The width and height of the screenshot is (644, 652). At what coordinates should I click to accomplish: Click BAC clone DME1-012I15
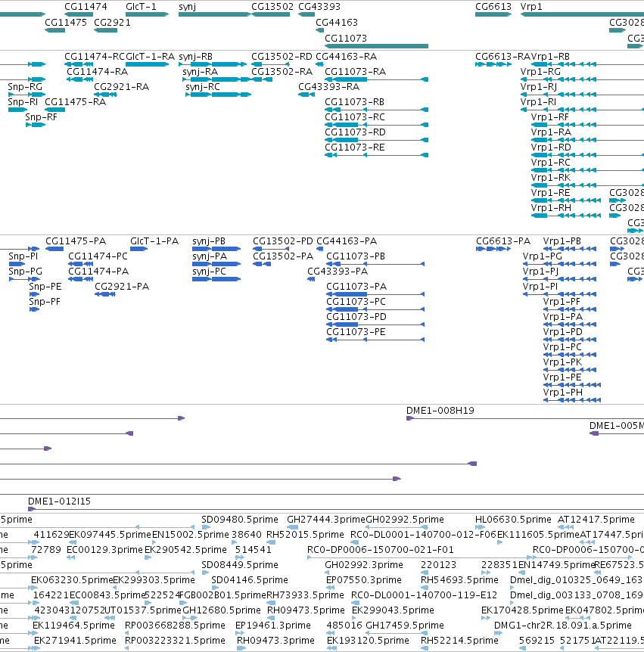coord(336,509)
